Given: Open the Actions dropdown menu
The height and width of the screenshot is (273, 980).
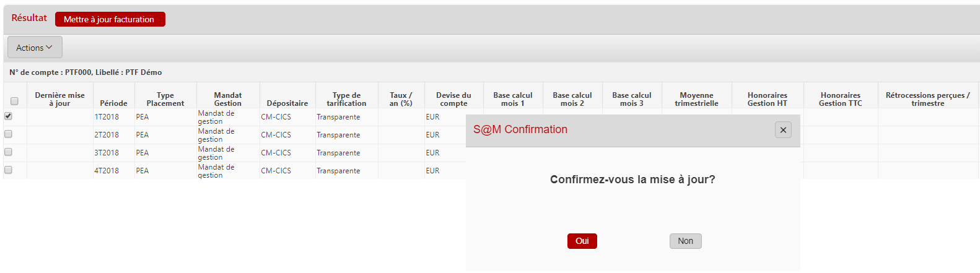Looking at the screenshot, I should 35,48.
